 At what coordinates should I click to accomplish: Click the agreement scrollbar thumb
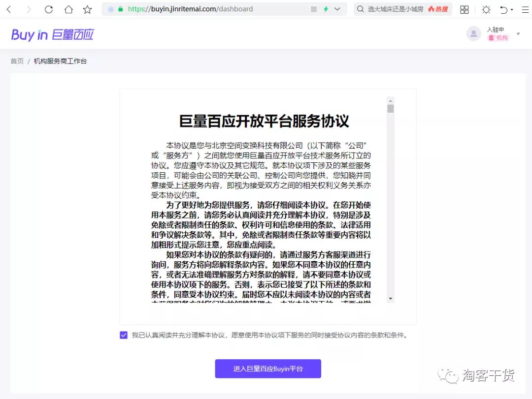[x=391, y=108]
